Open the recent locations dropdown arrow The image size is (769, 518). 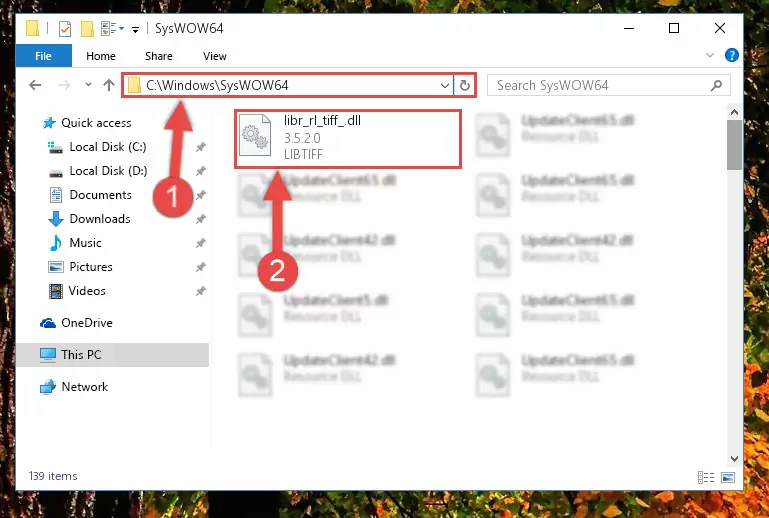(88, 85)
